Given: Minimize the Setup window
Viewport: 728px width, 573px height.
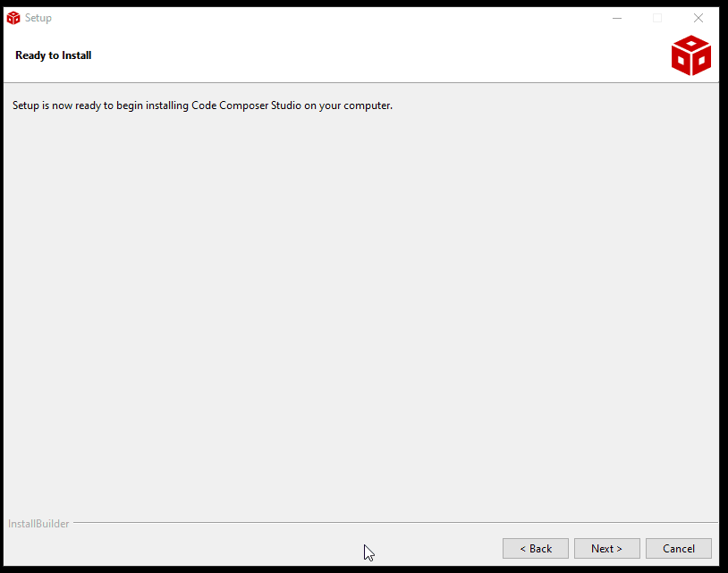Looking at the screenshot, I should (x=617, y=18).
